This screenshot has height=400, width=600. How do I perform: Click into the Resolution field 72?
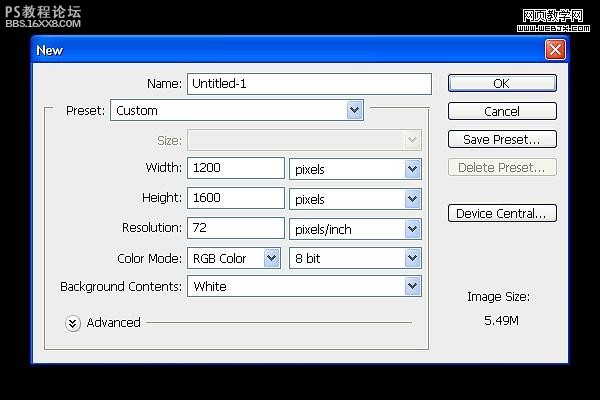click(236, 228)
